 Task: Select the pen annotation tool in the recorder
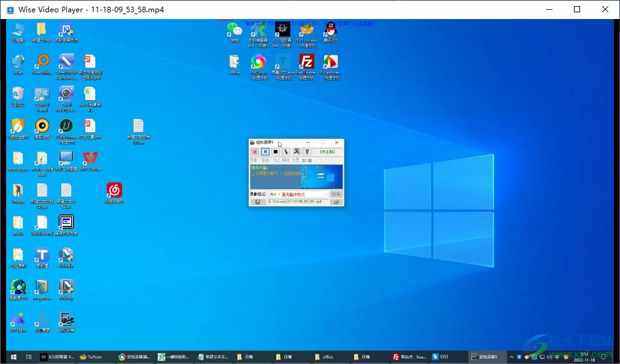286,152
